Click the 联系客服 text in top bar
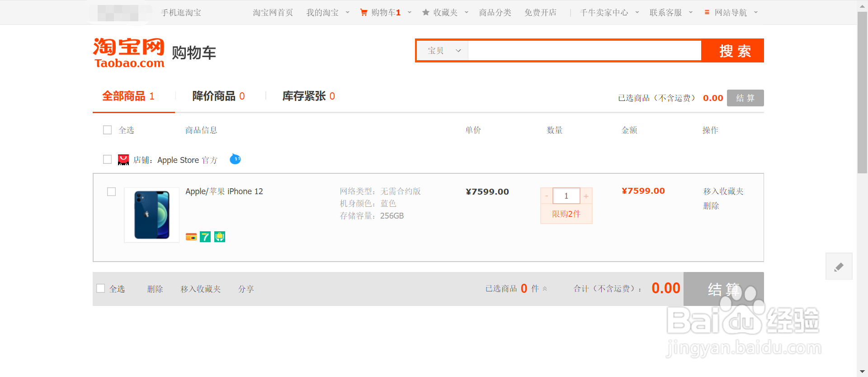 tap(666, 13)
